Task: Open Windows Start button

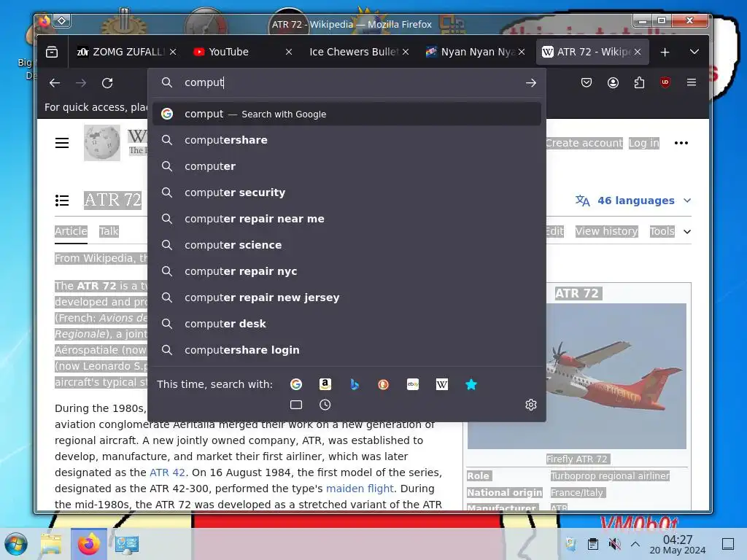Action: point(16,544)
